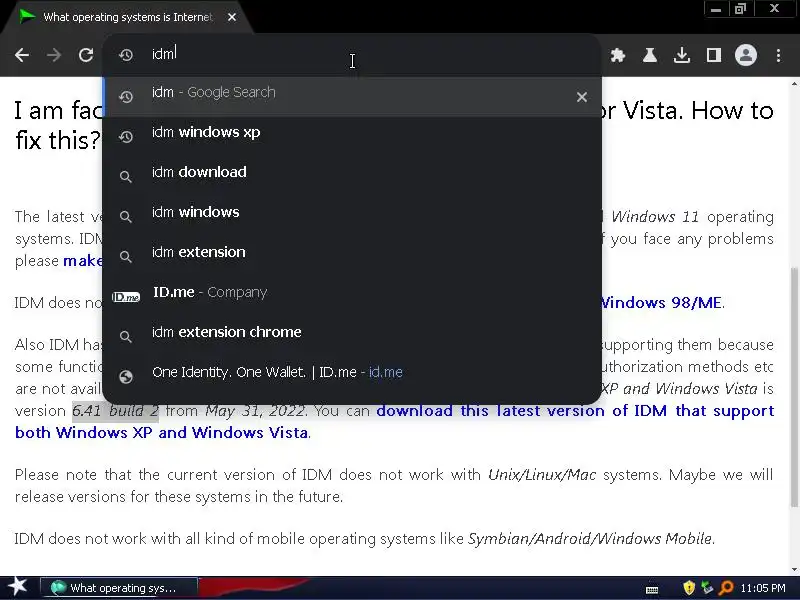Click text 'Unix/Linux/Mac' in the paragraph
The height and width of the screenshot is (600, 800).
point(542,474)
